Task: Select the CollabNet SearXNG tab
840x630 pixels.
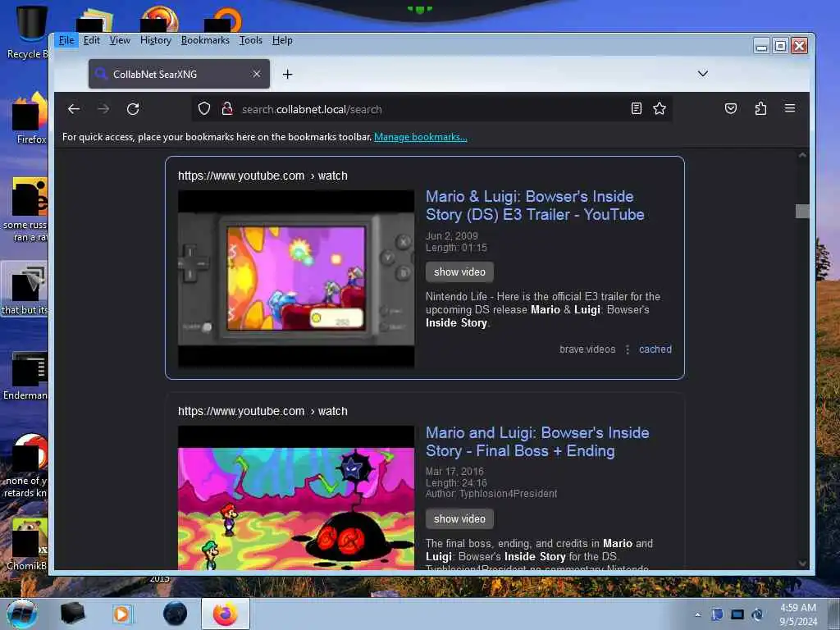Action: pyautogui.click(x=179, y=74)
